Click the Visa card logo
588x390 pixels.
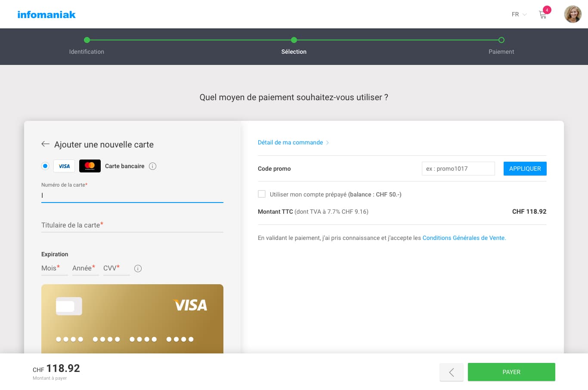coord(64,166)
